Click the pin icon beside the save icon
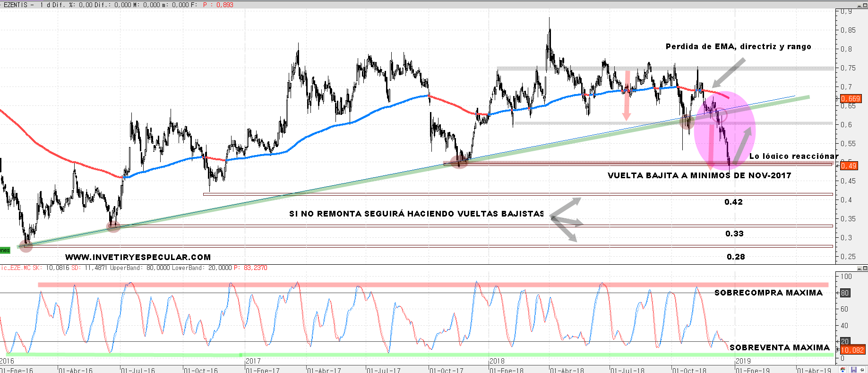The width and height of the screenshot is (868, 373). point(863,370)
